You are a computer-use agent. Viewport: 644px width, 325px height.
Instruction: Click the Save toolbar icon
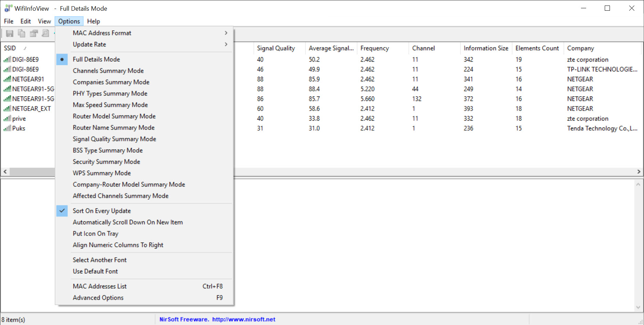pos(10,33)
